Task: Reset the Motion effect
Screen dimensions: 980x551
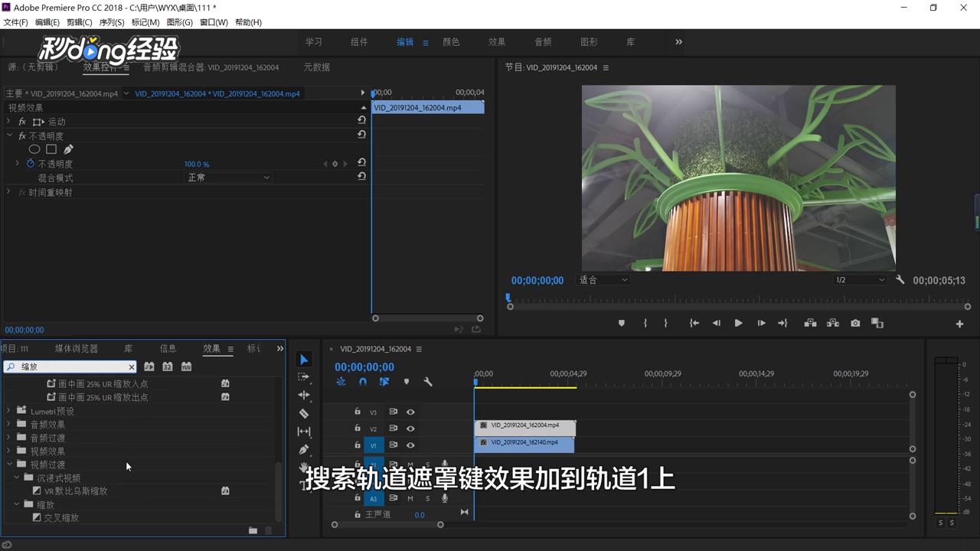Action: click(361, 121)
